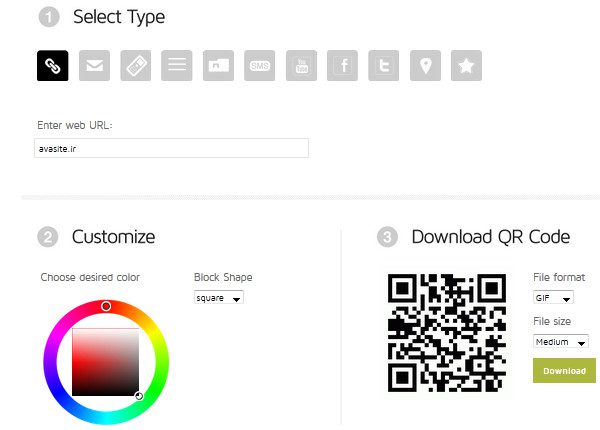Choose the star favorite QR type icon

(466, 65)
